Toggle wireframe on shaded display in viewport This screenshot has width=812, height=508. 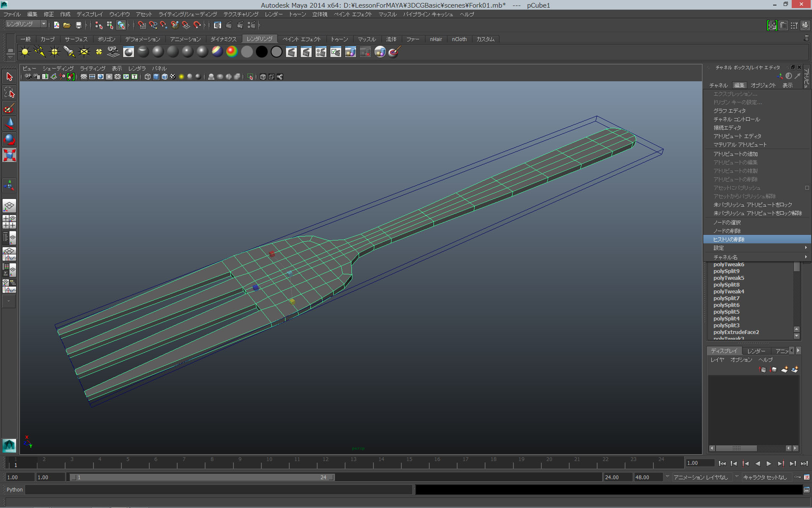click(x=164, y=77)
